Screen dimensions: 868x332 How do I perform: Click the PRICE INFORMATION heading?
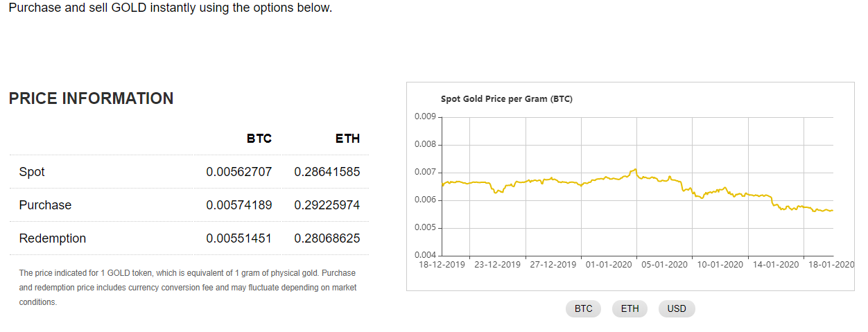click(91, 98)
